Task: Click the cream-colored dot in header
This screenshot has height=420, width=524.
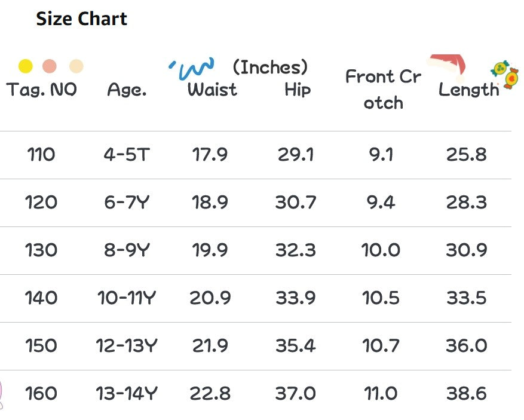Action: click(x=76, y=66)
